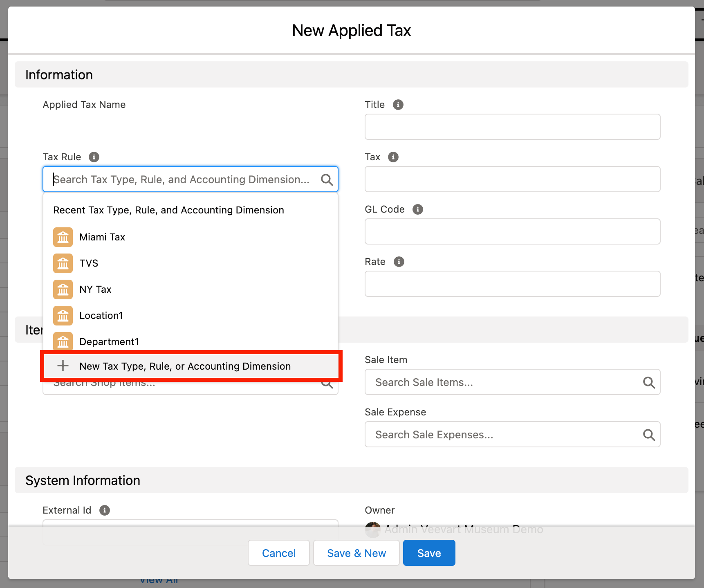Click Save & New

356,553
